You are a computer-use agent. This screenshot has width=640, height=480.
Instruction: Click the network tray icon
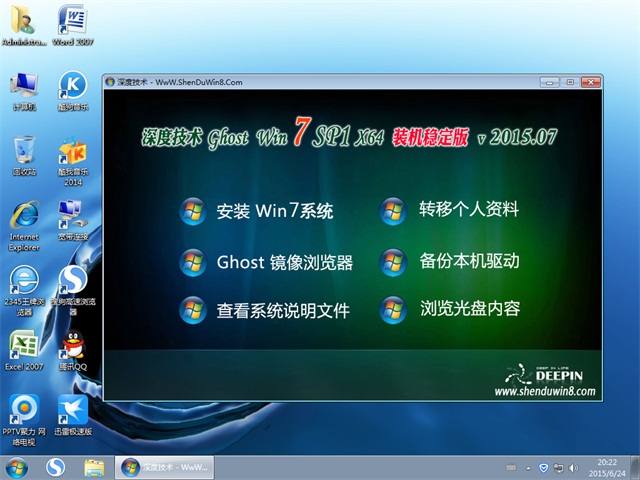pyautogui.click(x=558, y=468)
